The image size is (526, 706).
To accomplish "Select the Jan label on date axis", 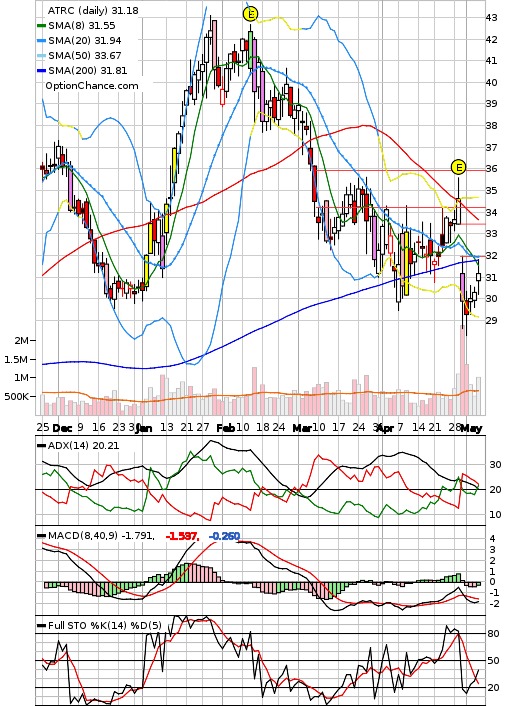I will [x=144, y=428].
